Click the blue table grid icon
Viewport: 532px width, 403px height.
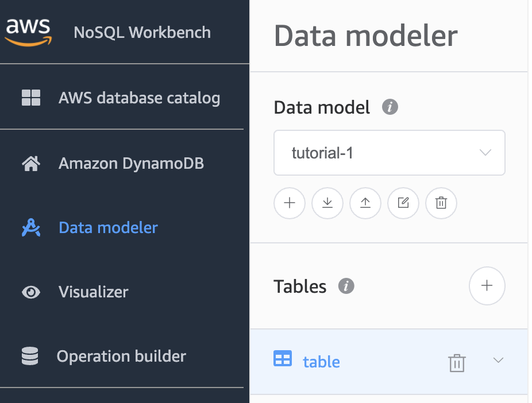(x=283, y=359)
